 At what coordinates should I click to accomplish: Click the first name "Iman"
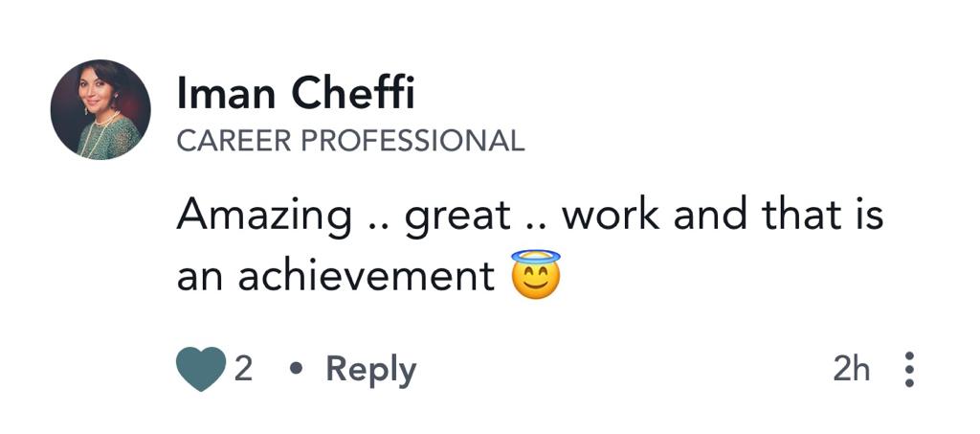pos(226,96)
